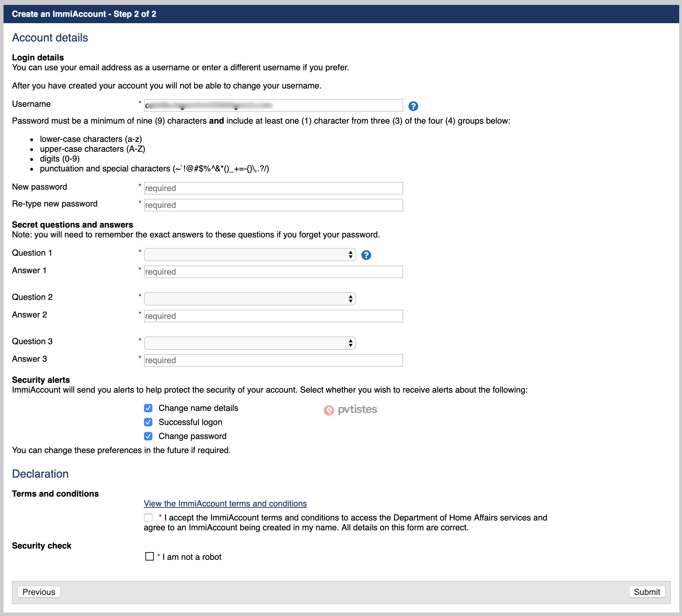Image resolution: width=682 pixels, height=616 pixels.
Task: Open the help icon beside Question 1
Action: 366,255
